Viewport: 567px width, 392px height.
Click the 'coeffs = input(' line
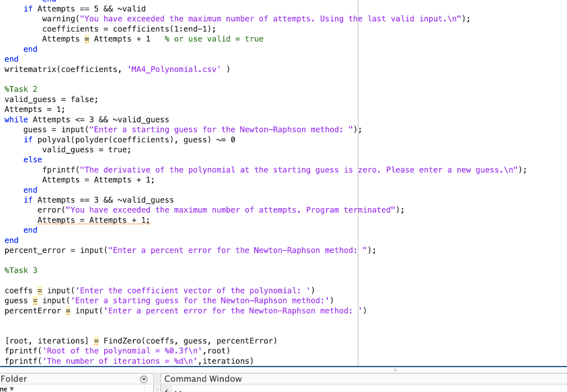(x=159, y=290)
